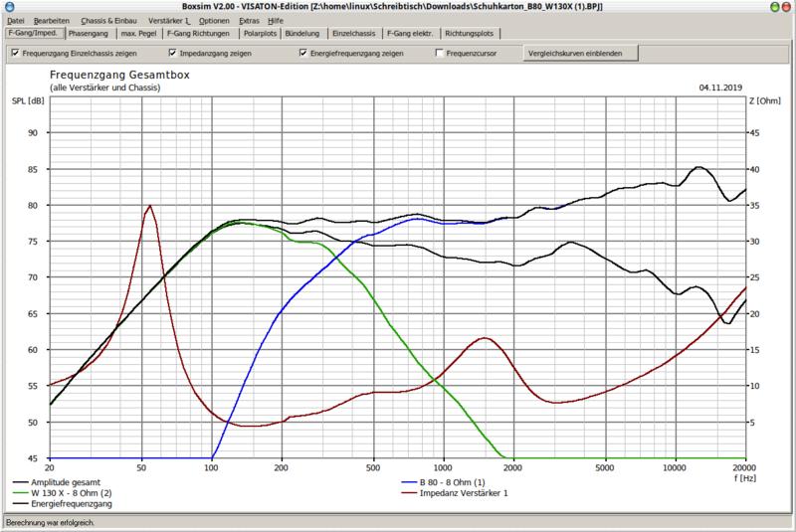Click the W 130 X - 8 Ohm (2) legend entry
796x532 pixels.
click(63, 493)
